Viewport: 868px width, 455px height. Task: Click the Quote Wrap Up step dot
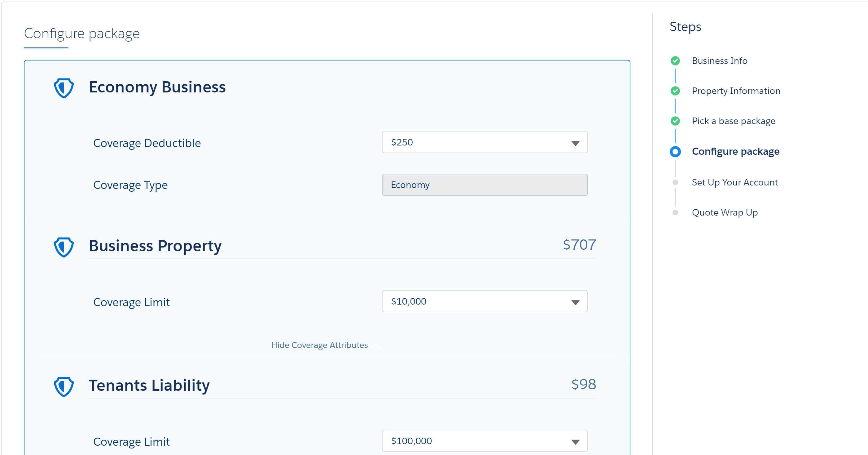(675, 212)
